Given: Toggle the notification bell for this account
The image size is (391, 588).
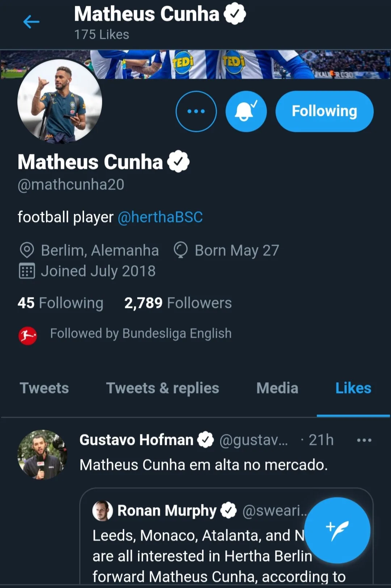Looking at the screenshot, I should 246,112.
